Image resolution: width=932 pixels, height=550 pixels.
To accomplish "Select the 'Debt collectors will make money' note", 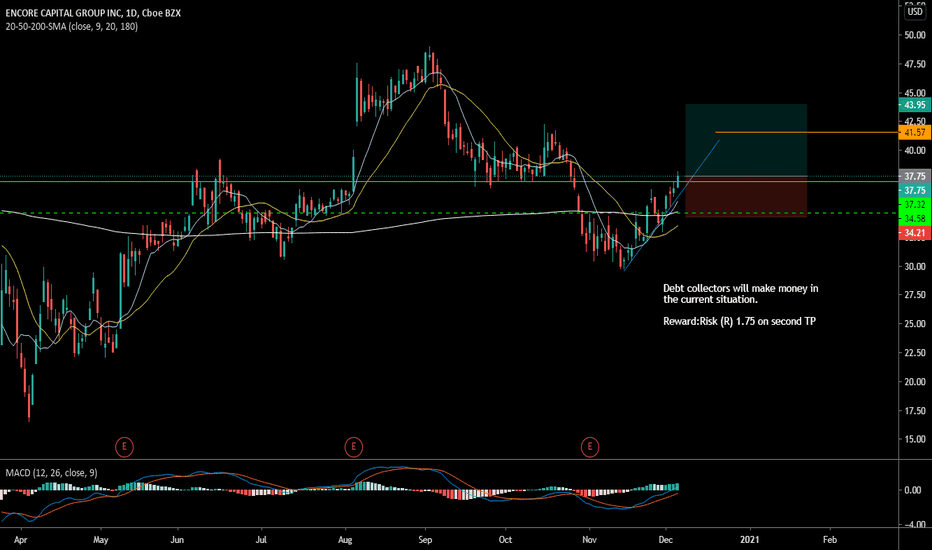I will tap(741, 294).
